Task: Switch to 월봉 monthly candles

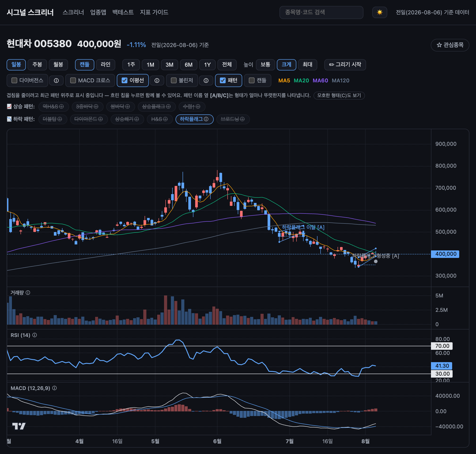Action: pyautogui.click(x=58, y=65)
